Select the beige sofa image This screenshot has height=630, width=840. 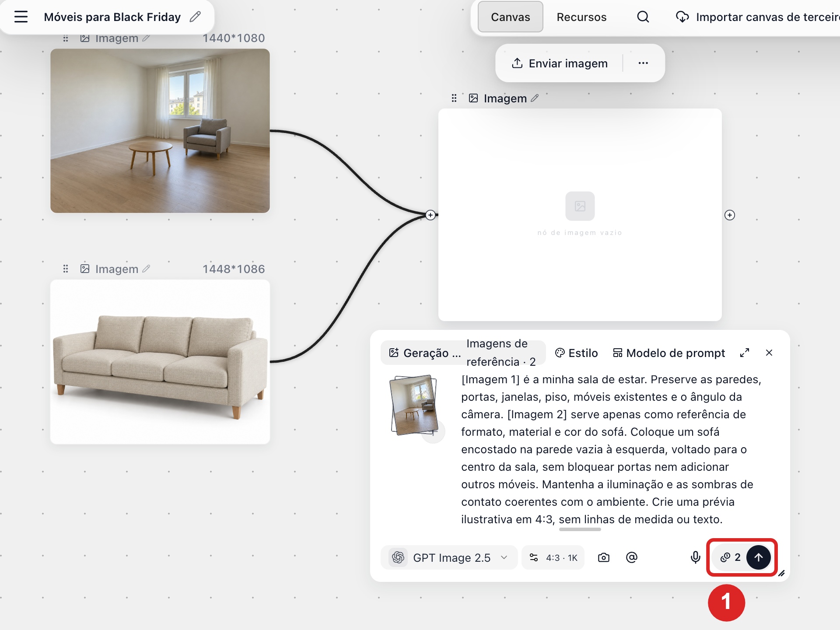click(x=160, y=362)
